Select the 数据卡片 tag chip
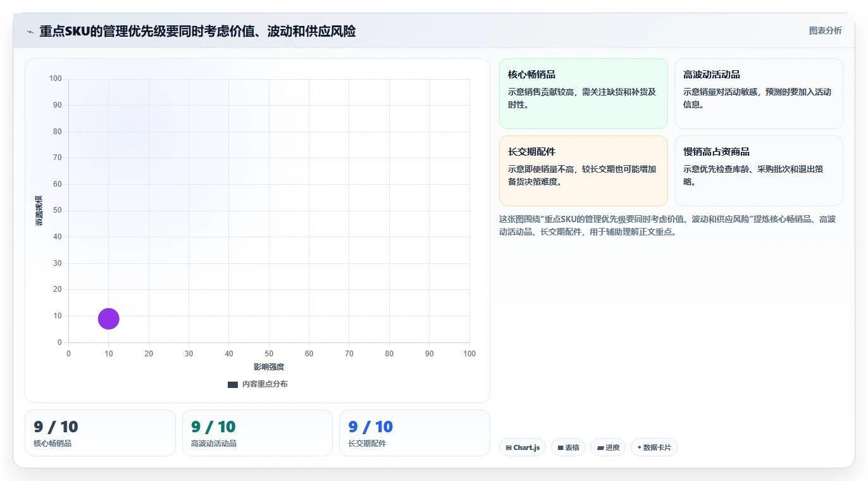868x481 pixels. coord(654,447)
